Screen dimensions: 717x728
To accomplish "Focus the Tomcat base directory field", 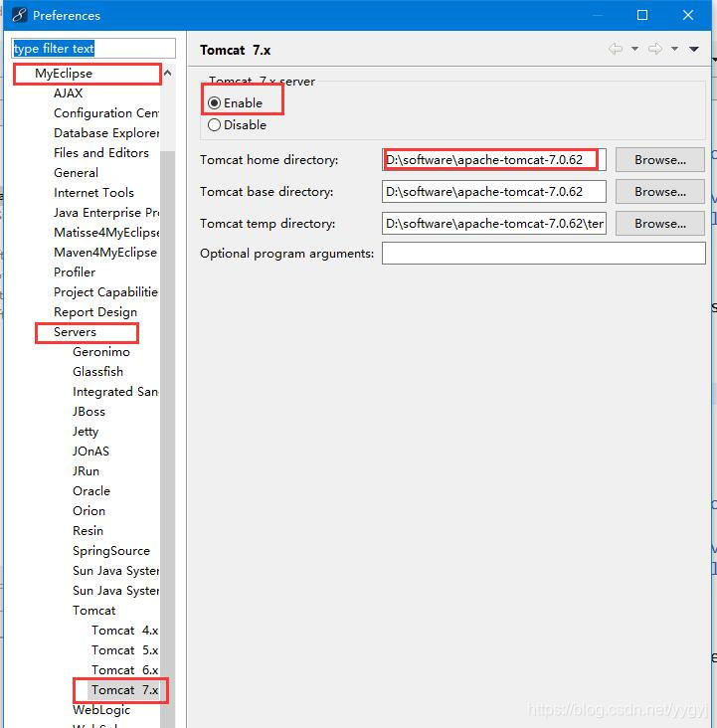I will [x=494, y=192].
